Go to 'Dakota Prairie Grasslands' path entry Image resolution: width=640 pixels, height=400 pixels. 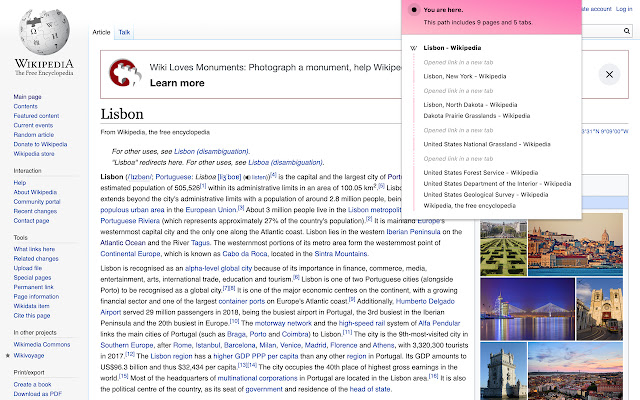coord(476,115)
